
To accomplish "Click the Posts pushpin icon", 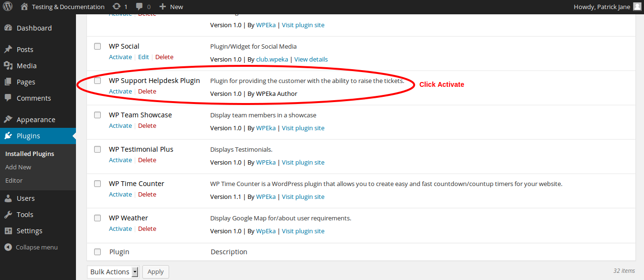I will click(8, 50).
